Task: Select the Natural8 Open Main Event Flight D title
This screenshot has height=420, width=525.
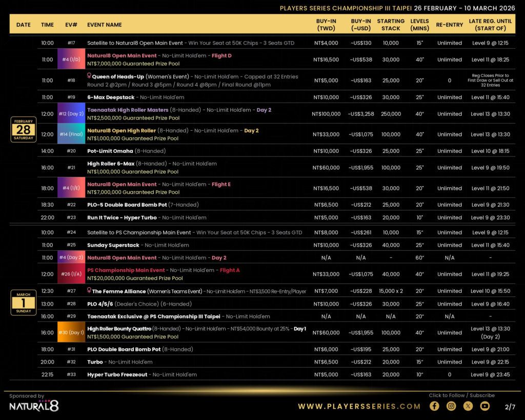Action: pos(122,55)
